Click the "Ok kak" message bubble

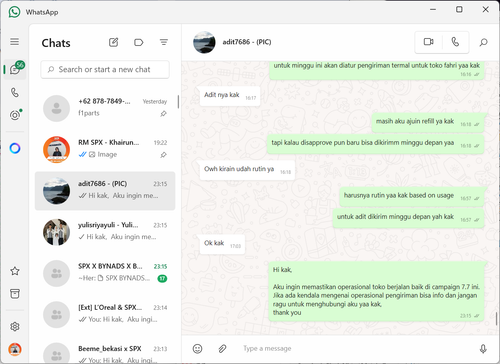point(222,244)
